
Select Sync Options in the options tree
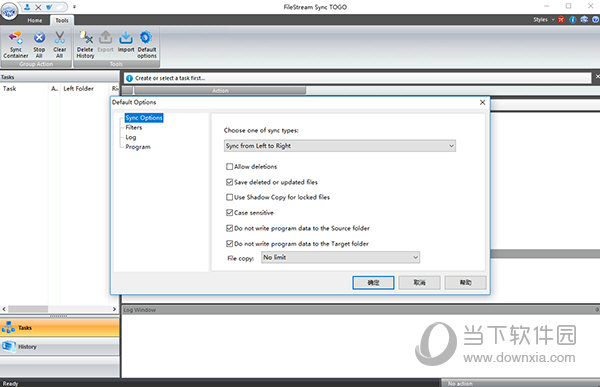(x=144, y=118)
